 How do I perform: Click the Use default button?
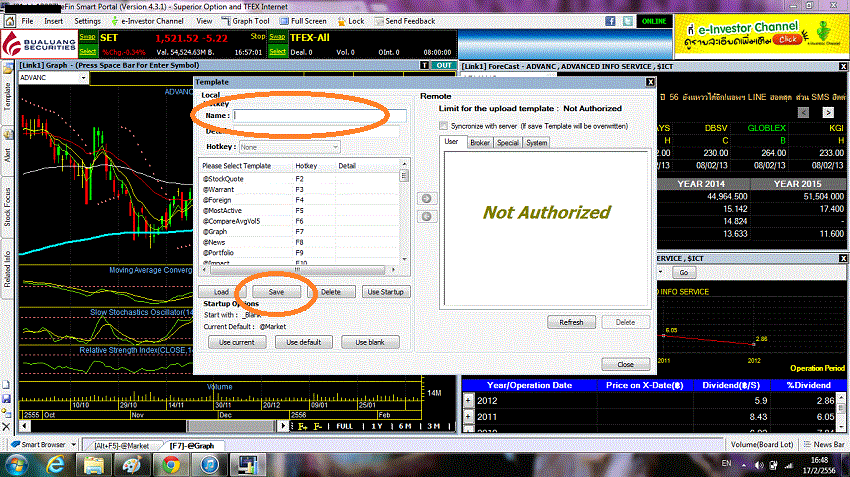click(x=304, y=342)
